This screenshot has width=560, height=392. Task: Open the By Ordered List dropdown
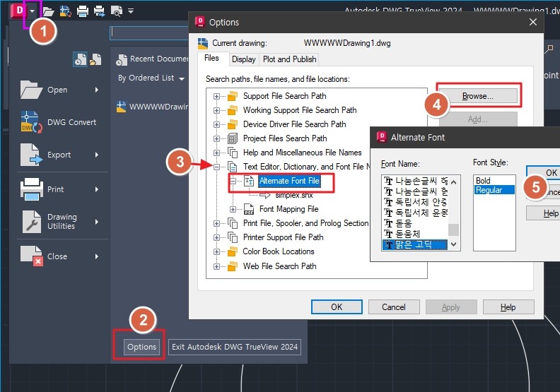tap(151, 78)
